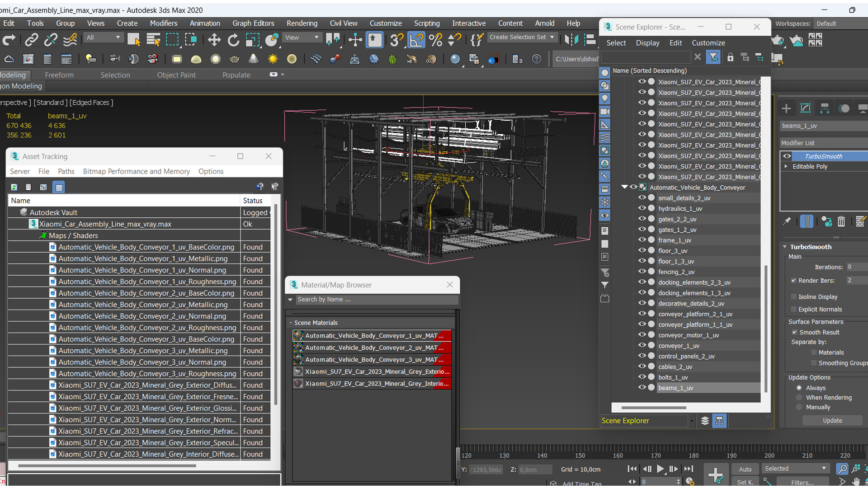This screenshot has width=868, height=488.
Task: Click the Pin Stack icon
Action: (787, 221)
